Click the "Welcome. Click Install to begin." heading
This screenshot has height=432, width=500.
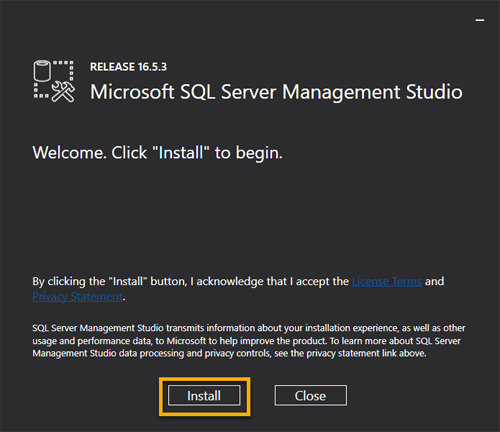point(157,153)
